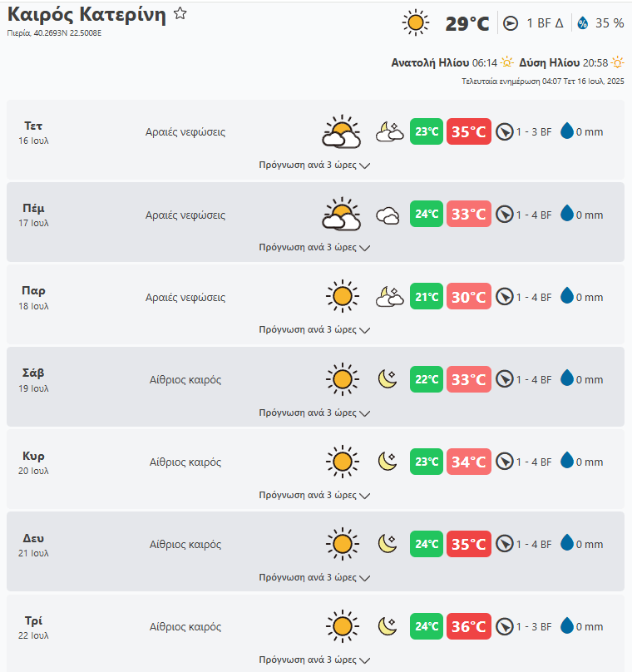Viewport: 632px width, 672px height.
Task: Click the current conditions sun icon beside 29°C
Action: (x=415, y=22)
